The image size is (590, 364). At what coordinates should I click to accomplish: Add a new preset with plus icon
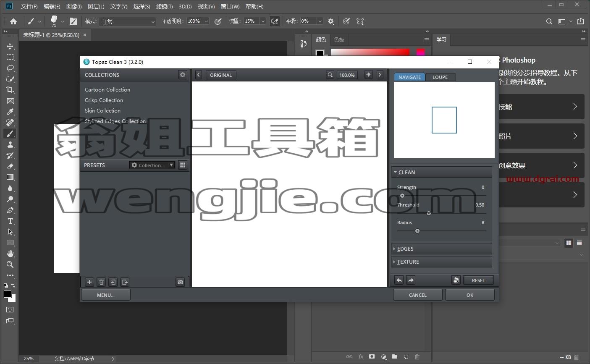pos(89,282)
